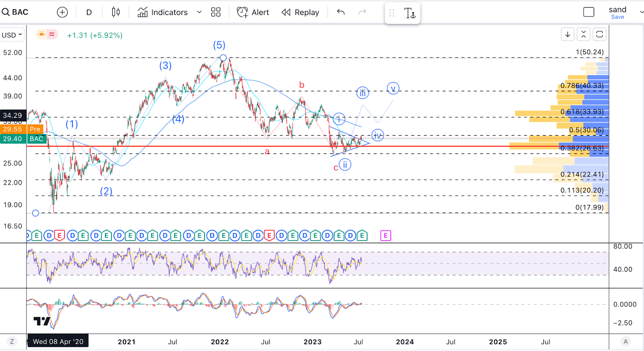Viewport: 644px width, 351px height.
Task: Open indicator templates grid icon
Action: click(x=216, y=12)
